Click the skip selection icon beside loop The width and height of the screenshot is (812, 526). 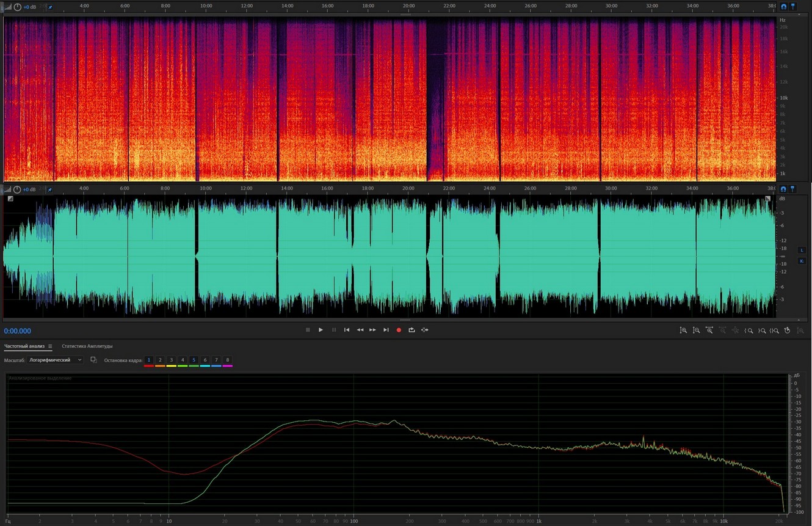pos(425,330)
